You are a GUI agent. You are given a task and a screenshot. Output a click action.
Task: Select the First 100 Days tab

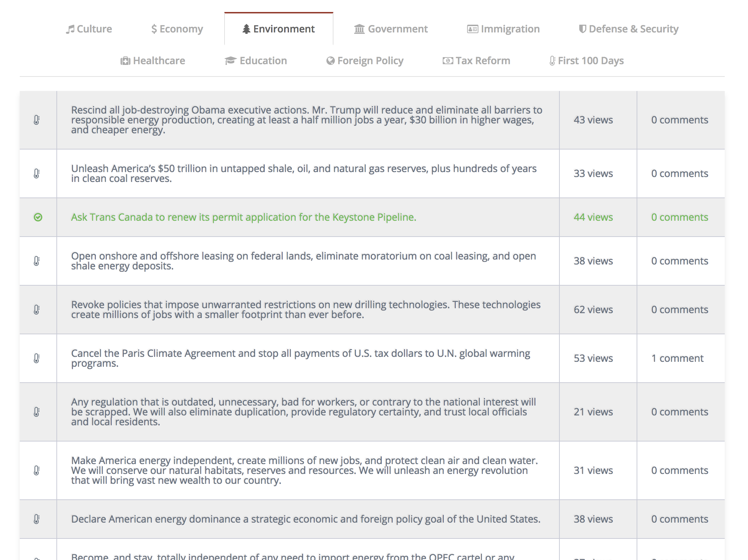pyautogui.click(x=586, y=61)
